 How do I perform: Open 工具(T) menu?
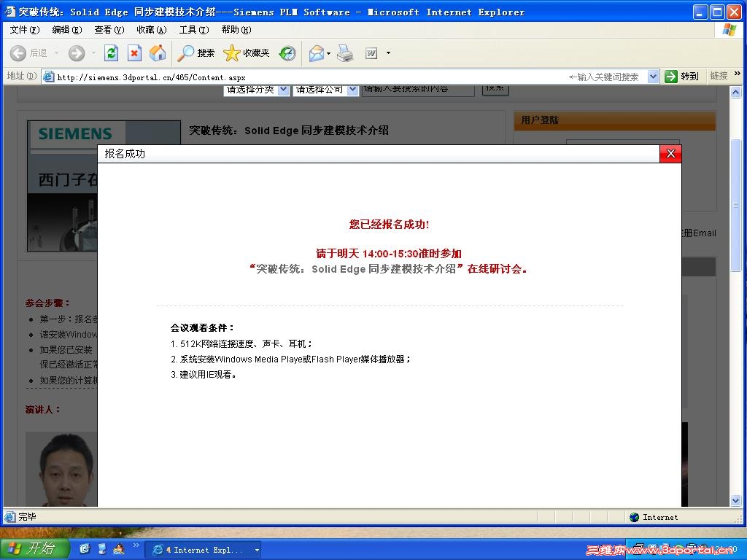[x=194, y=29]
